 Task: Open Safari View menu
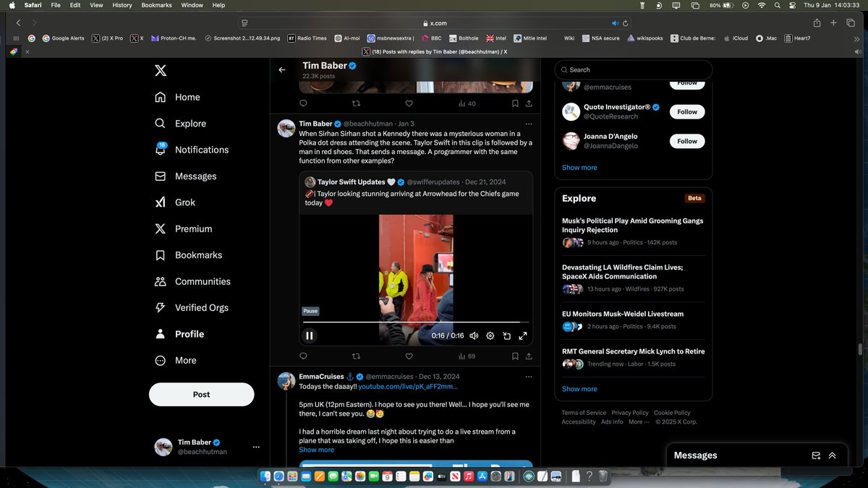pos(96,5)
